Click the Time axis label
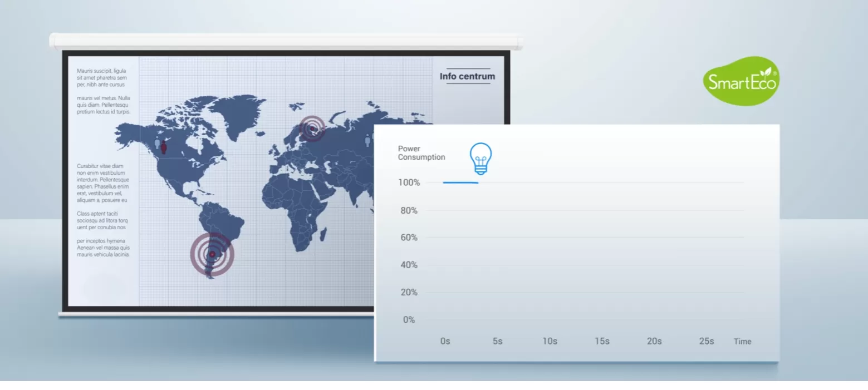 point(742,342)
